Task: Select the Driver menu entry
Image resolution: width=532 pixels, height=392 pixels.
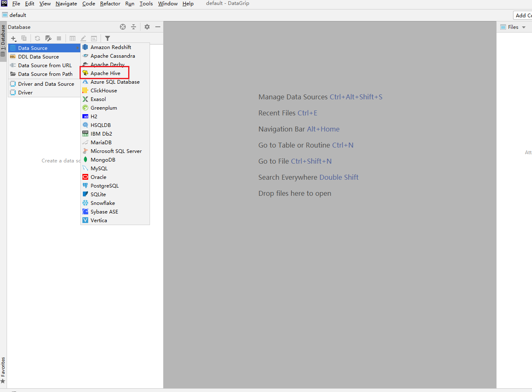Action: (44, 92)
